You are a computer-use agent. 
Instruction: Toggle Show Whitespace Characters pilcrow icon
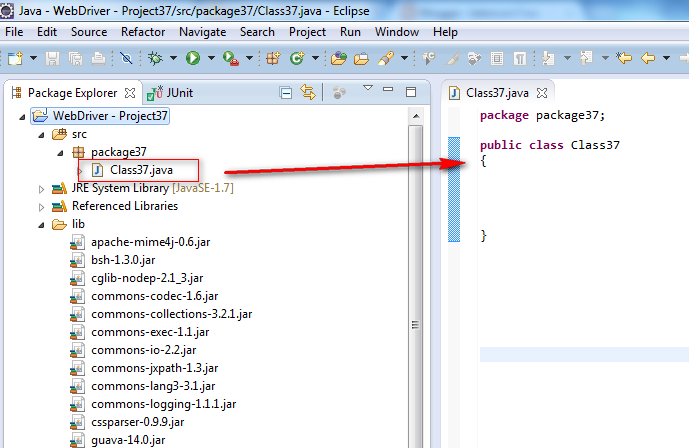[x=520, y=58]
